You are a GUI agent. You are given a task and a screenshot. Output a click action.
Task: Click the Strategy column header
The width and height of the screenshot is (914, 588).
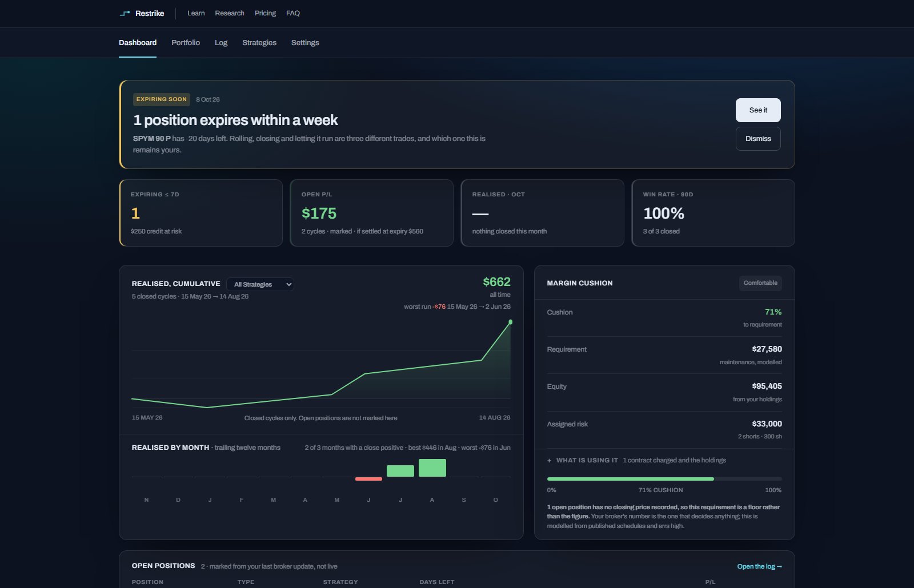tap(340, 582)
